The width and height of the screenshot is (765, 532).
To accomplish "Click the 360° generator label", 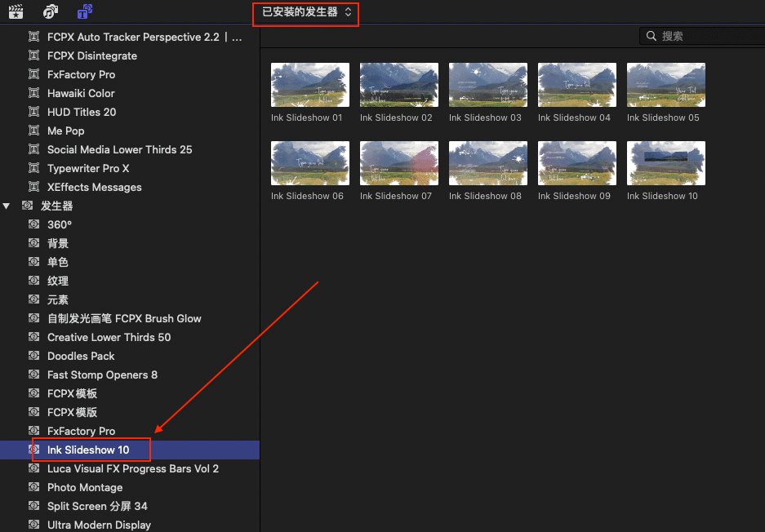I will click(60, 225).
